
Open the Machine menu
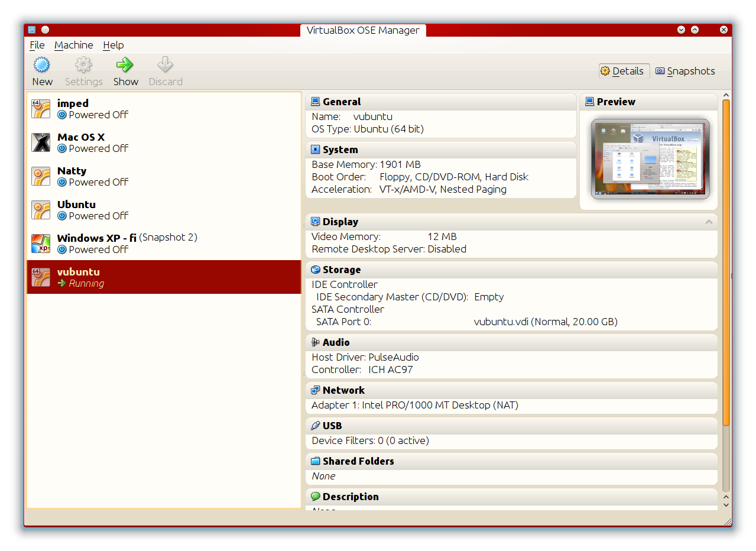coord(74,45)
